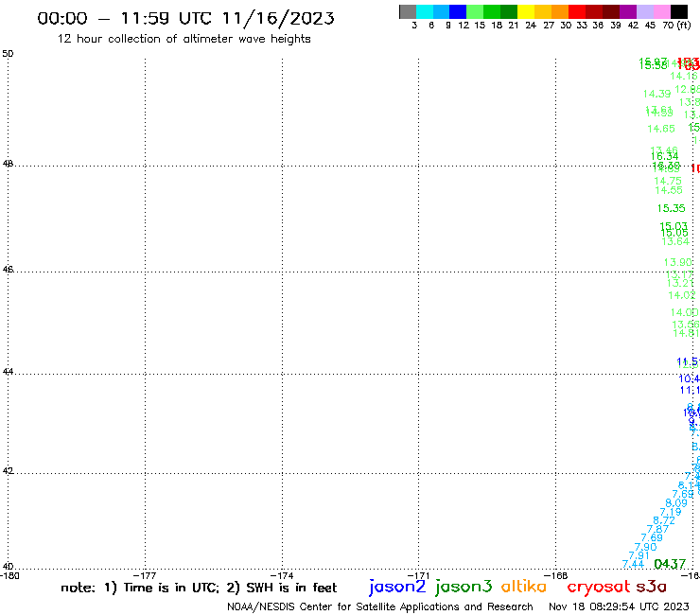Click the light green 15 ft swatch
Screen dimensions: 700x615
[x=476, y=11]
